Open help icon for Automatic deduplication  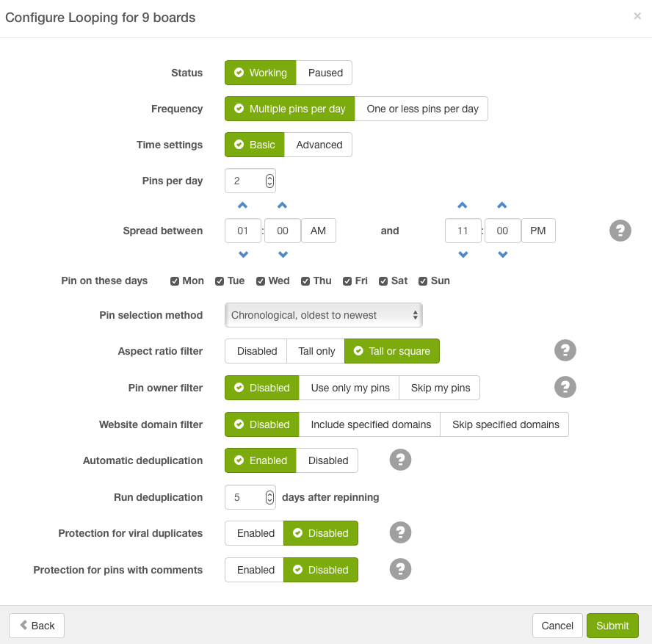pos(400,460)
